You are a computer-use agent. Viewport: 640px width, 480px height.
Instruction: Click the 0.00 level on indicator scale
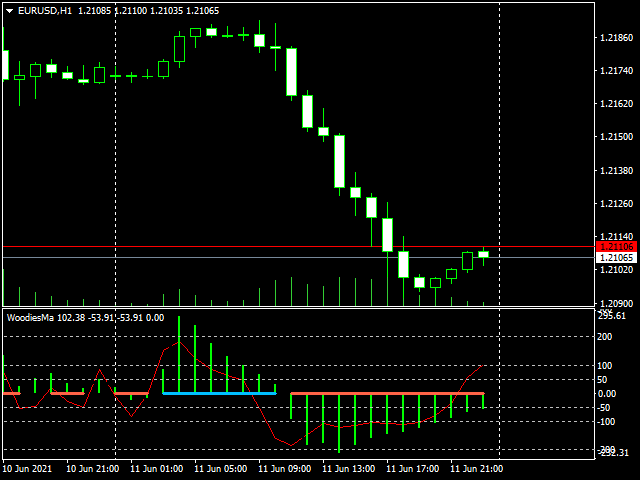click(x=607, y=393)
